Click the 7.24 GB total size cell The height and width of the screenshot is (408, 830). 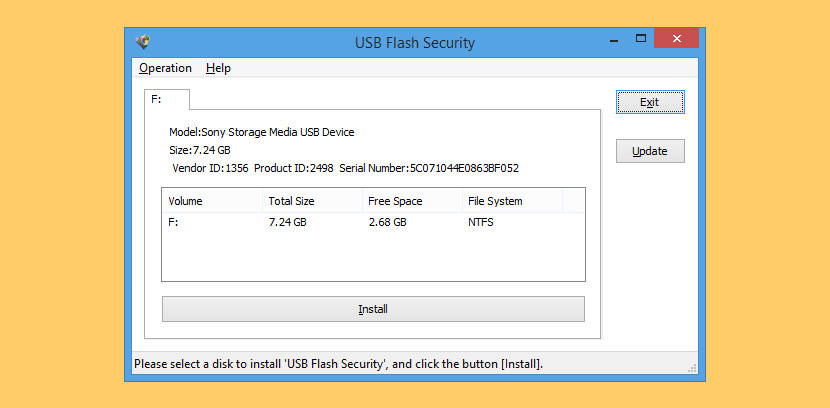[x=287, y=223]
